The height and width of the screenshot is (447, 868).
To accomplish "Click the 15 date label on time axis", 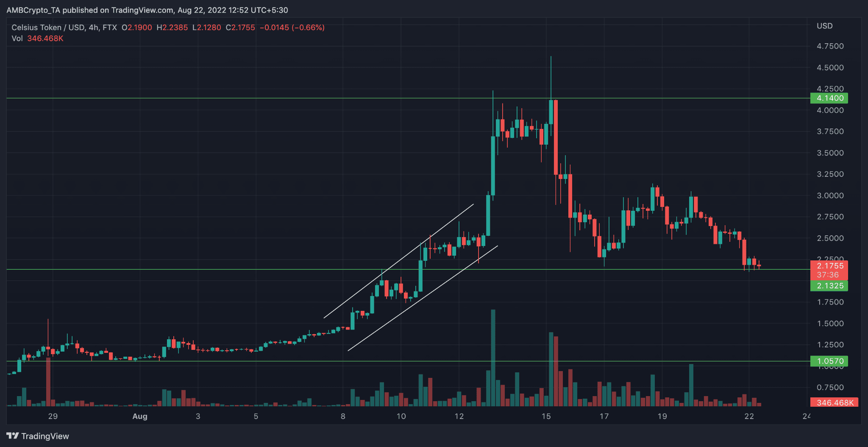I will (x=546, y=416).
